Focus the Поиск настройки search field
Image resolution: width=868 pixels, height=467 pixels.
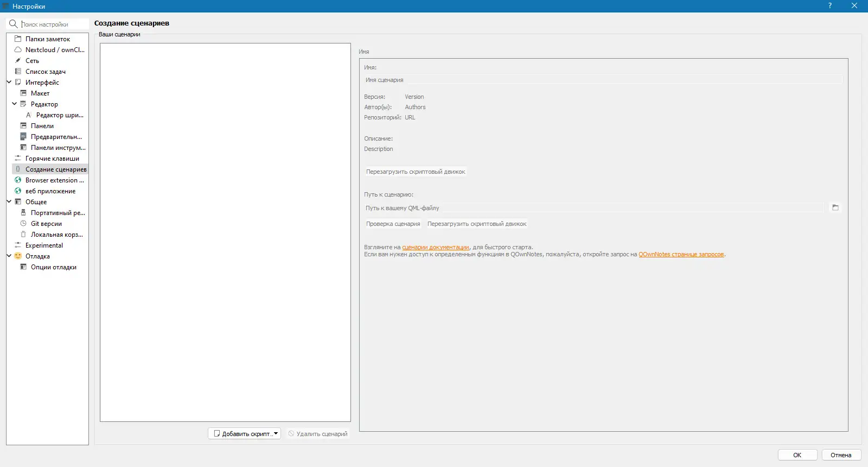pos(54,24)
